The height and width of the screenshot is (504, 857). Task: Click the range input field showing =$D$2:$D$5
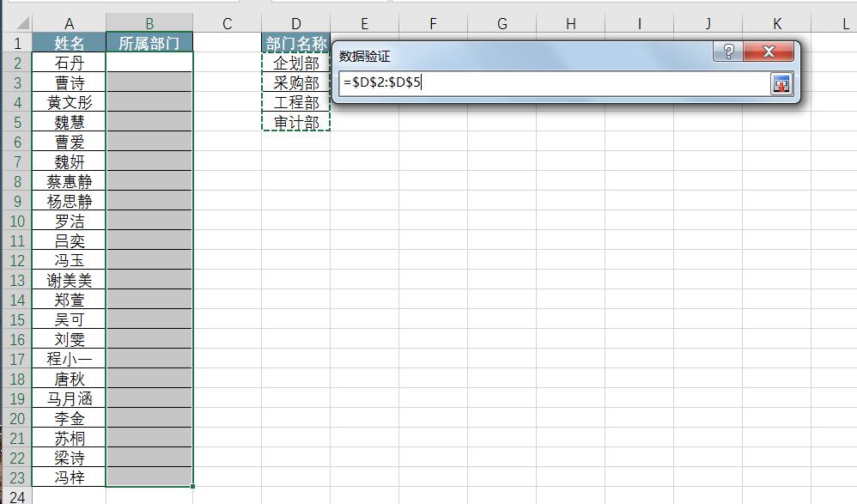coord(554,83)
